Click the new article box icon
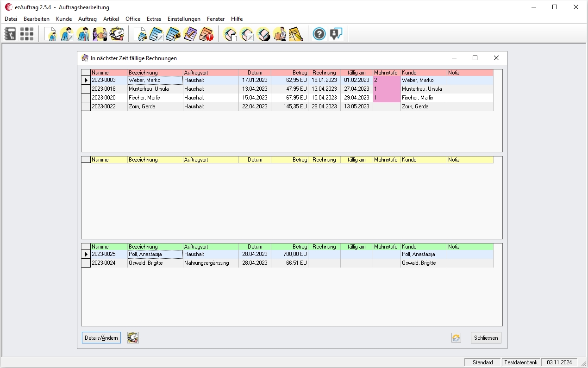The height and width of the screenshot is (368, 588). point(230,34)
